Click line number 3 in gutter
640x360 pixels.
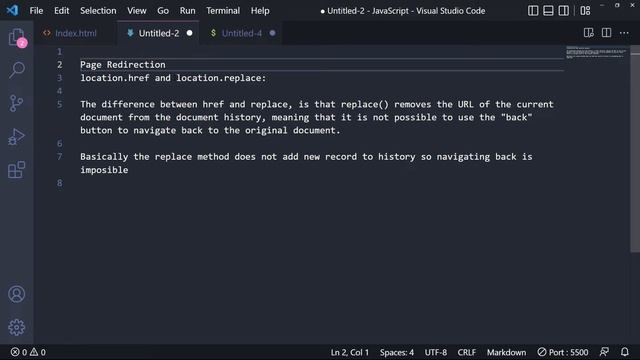[60, 78]
